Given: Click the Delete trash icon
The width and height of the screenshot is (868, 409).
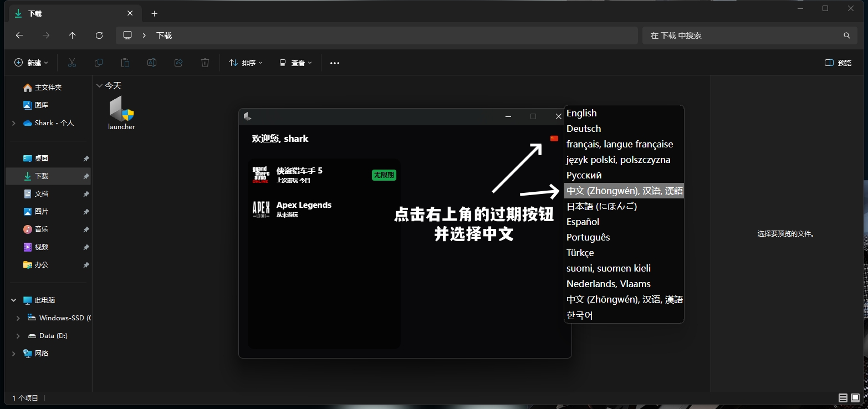Looking at the screenshot, I should (205, 63).
